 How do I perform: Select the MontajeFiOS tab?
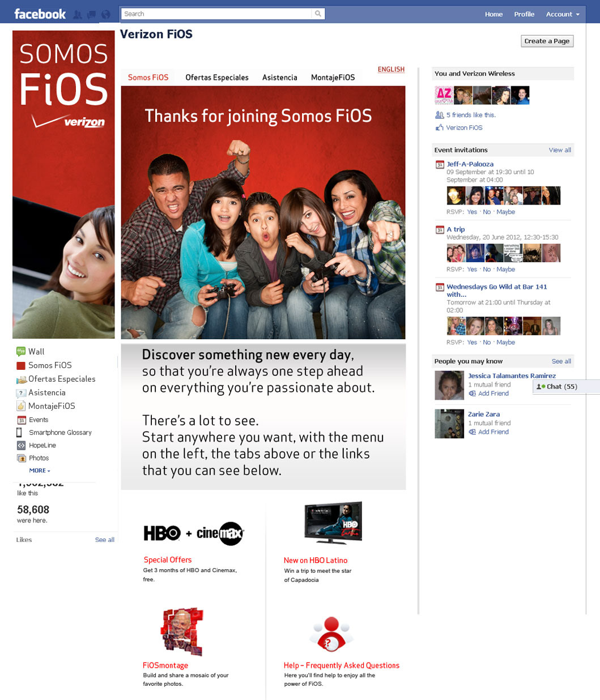click(333, 78)
